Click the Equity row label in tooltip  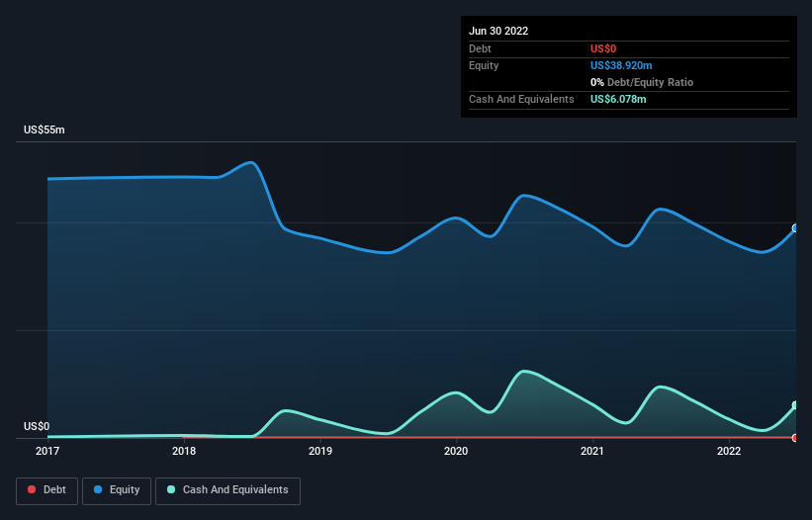484,65
